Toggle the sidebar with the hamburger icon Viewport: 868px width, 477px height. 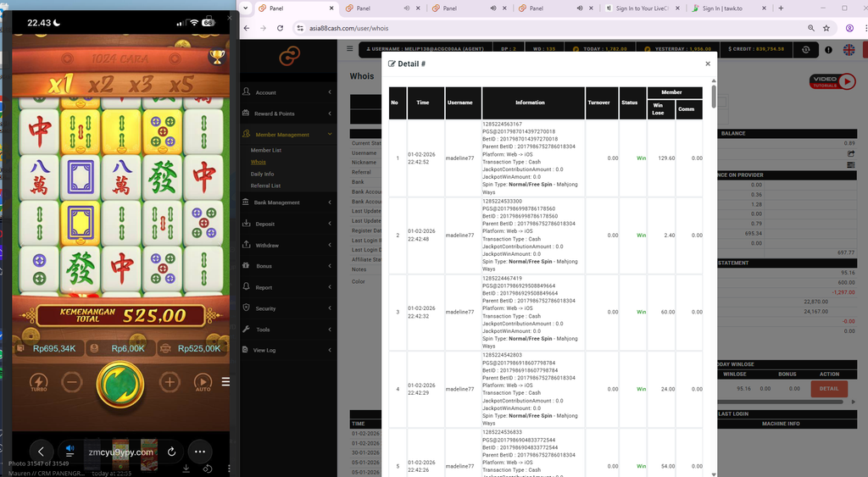tap(350, 48)
